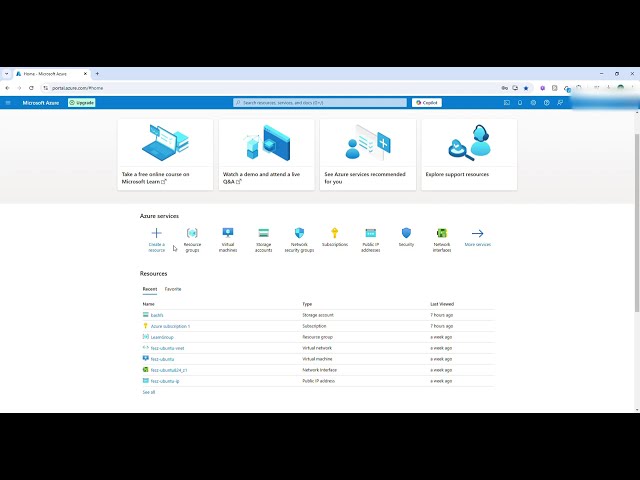
Task: Click the search resources, services, docs field
Action: point(320,102)
